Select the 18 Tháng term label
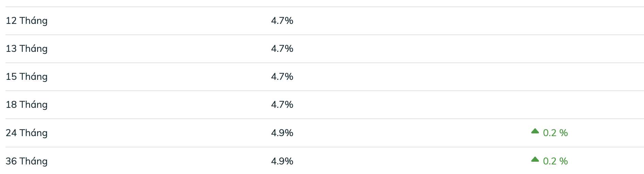644x174 pixels. coord(27,105)
